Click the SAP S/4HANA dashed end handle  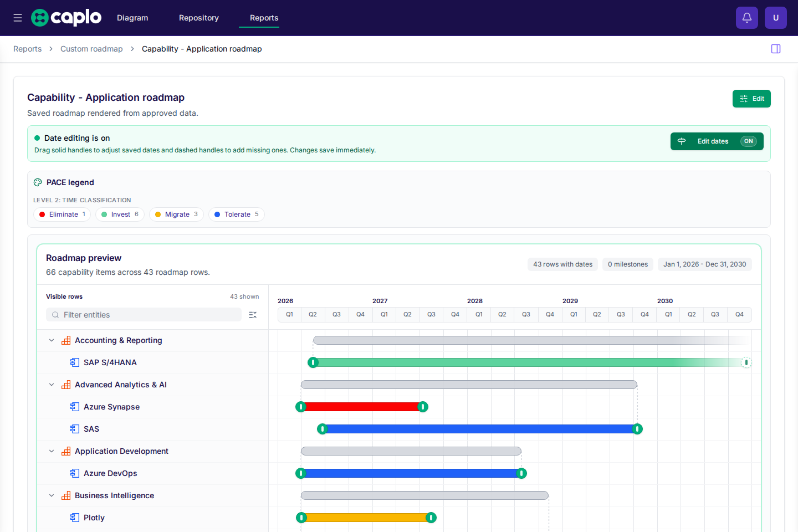[746, 362]
